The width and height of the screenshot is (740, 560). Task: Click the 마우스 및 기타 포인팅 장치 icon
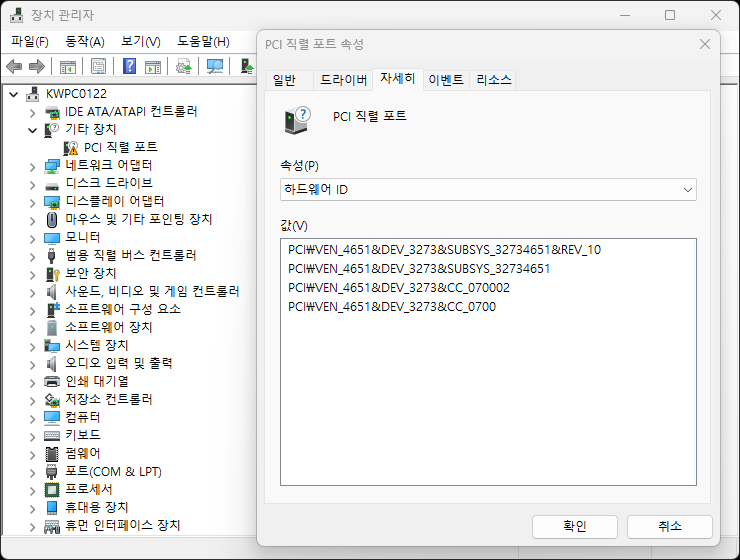tap(52, 219)
